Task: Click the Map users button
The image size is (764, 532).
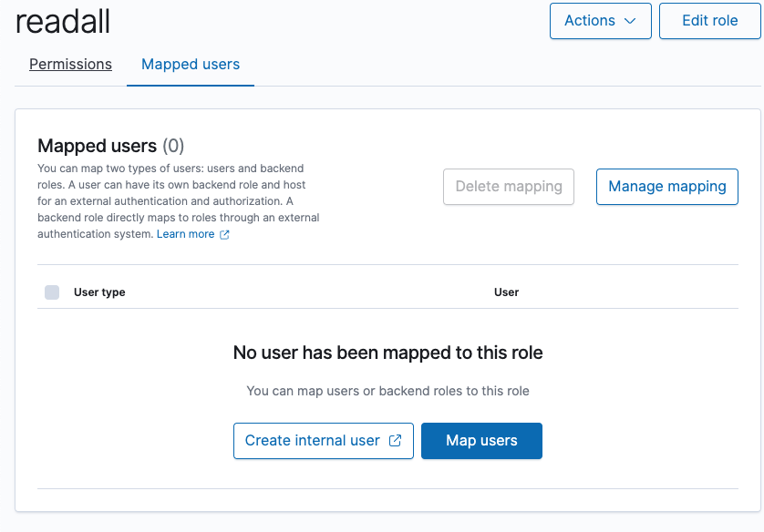Action: click(481, 440)
